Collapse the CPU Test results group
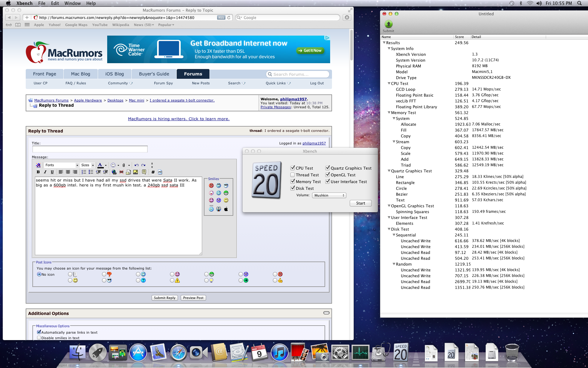This screenshot has width=588, height=368. pyautogui.click(x=389, y=83)
